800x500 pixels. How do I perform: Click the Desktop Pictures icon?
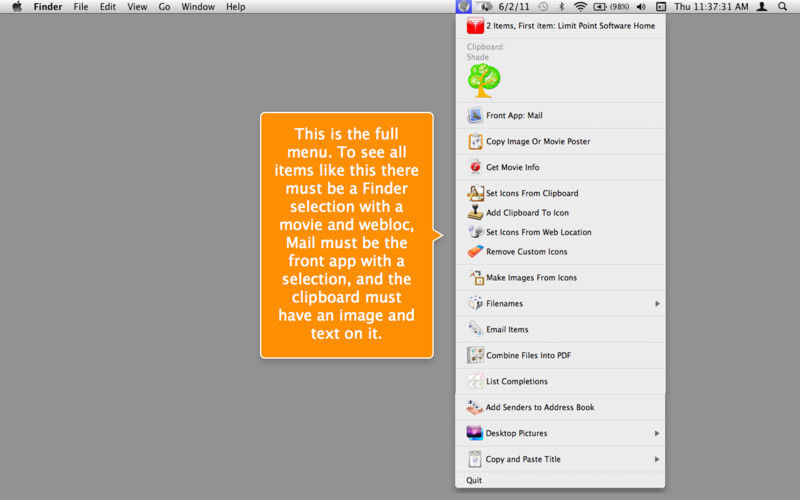474,433
